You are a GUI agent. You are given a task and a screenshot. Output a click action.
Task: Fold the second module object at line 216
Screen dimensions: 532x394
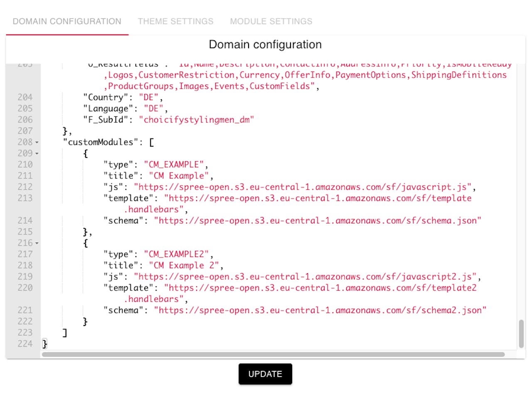pyautogui.click(x=37, y=243)
